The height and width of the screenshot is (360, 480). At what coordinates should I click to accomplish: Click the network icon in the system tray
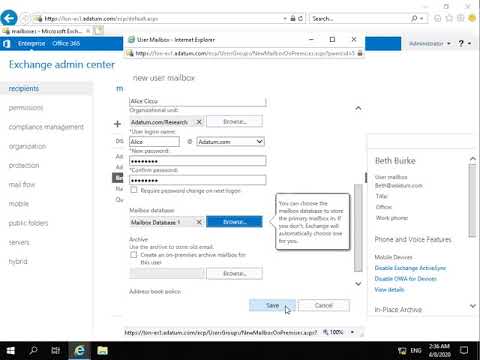(x=402, y=351)
